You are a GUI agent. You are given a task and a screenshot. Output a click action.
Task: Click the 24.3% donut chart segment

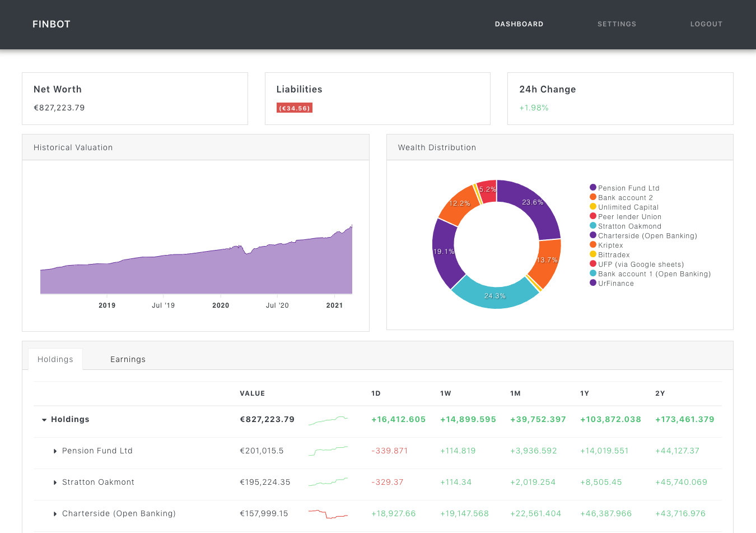coord(496,295)
